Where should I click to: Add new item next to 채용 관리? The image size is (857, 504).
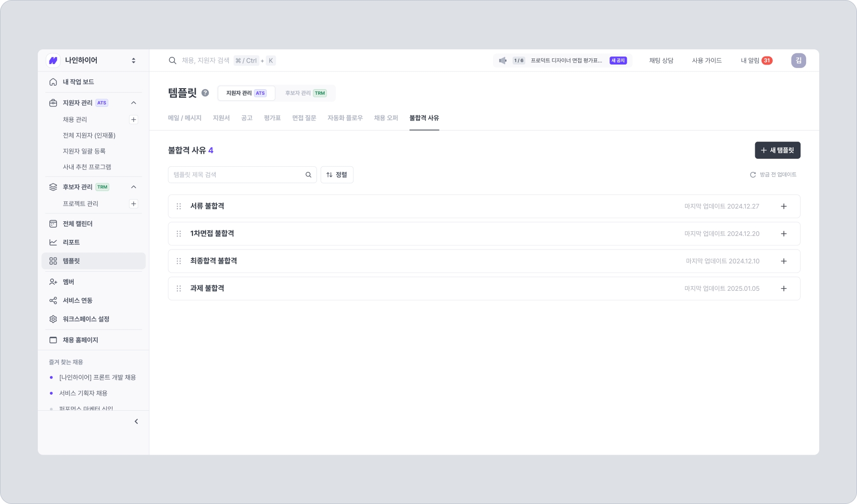click(134, 119)
